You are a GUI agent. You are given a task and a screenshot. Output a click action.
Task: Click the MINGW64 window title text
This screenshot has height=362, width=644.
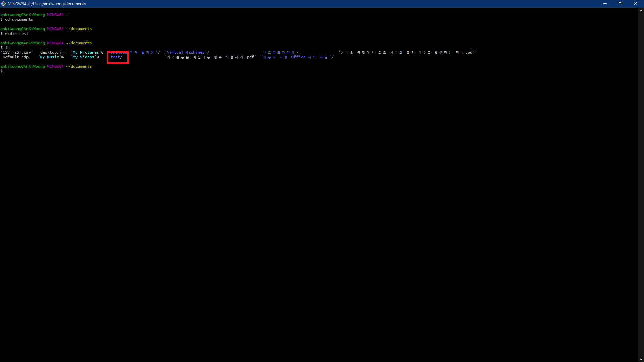click(x=47, y=4)
